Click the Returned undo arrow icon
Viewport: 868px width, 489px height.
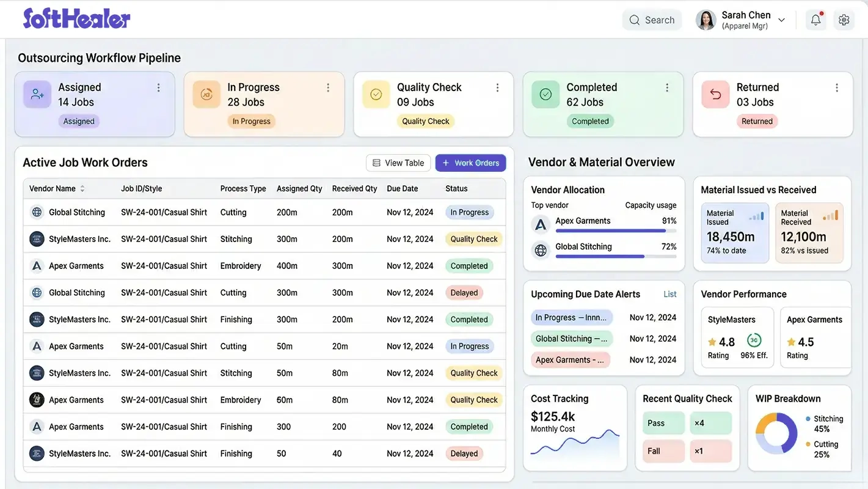pos(715,94)
